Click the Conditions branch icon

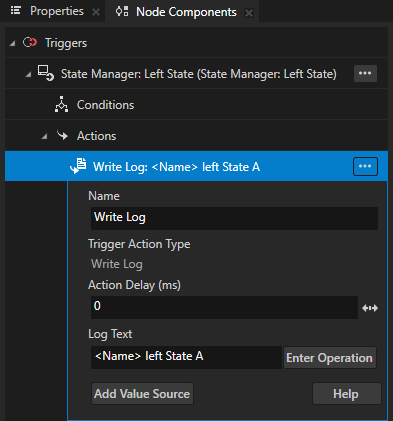pyautogui.click(x=61, y=104)
